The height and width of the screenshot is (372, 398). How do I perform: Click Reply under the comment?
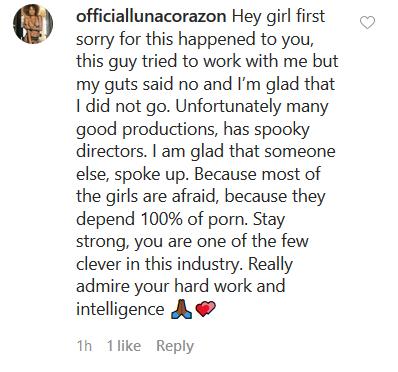click(175, 346)
